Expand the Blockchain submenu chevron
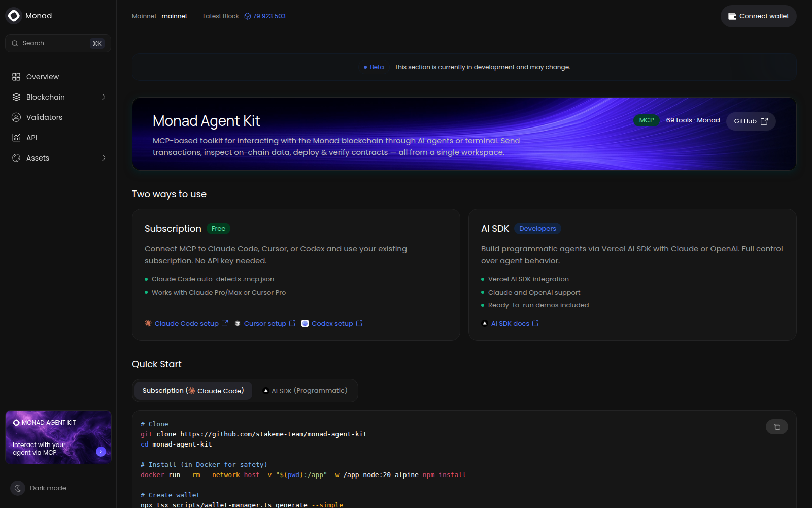Image resolution: width=812 pixels, height=508 pixels. (104, 97)
